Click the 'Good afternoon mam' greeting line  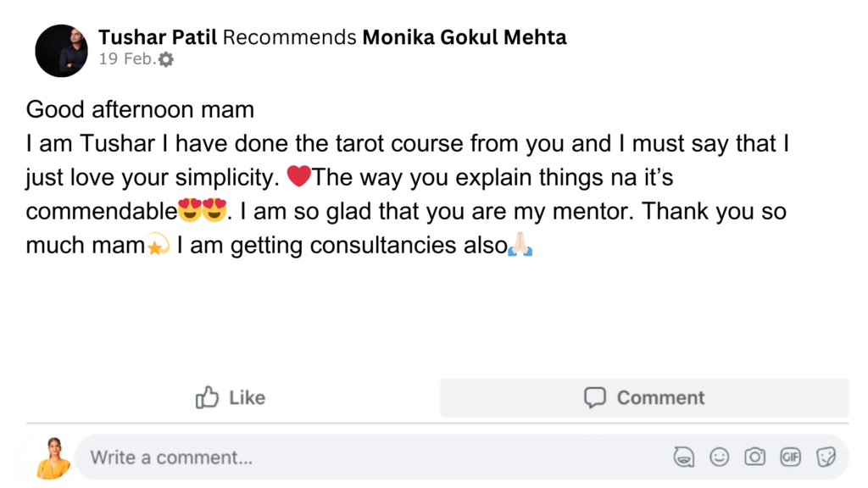click(140, 110)
